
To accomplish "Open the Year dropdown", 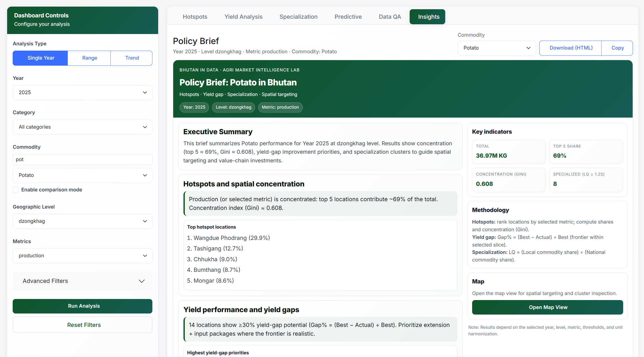I will [82, 93].
